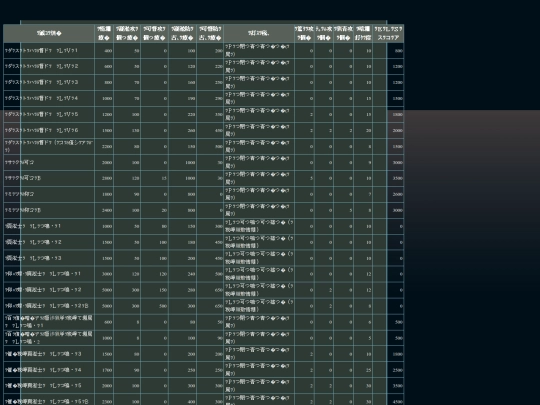Click the first data row name ending in 1
Screen dimensions: 540x405
click(x=49, y=51)
